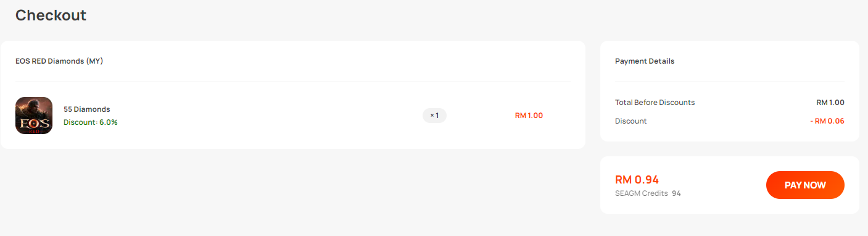Click the Discount: 6.0% label
This screenshot has height=236, width=868.
tap(91, 122)
